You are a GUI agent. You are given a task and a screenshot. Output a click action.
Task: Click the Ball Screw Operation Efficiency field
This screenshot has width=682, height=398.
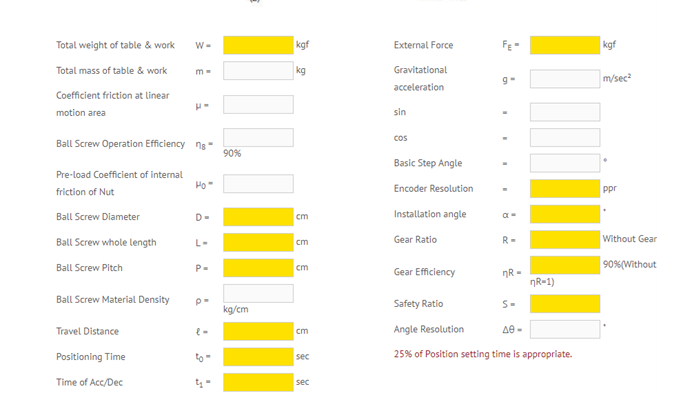(x=258, y=137)
